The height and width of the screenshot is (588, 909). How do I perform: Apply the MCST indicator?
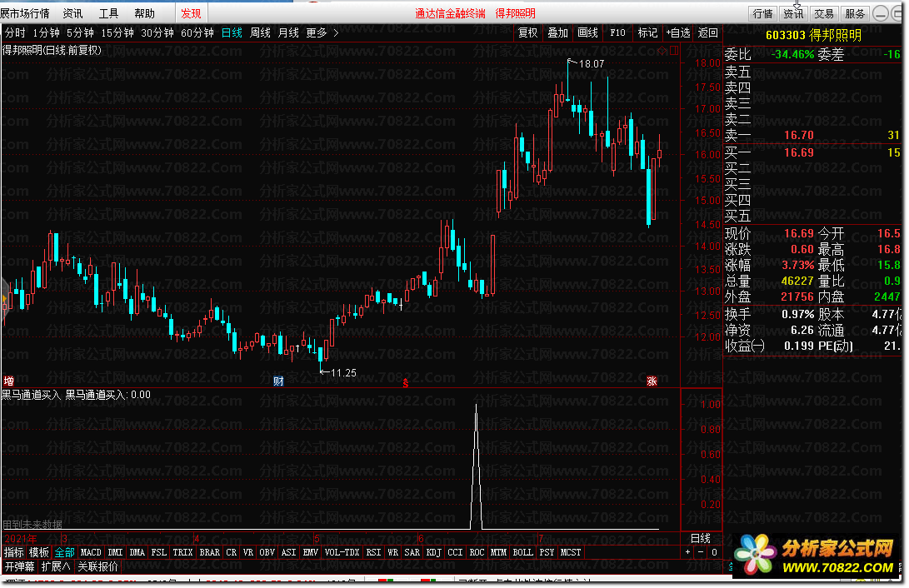571,552
